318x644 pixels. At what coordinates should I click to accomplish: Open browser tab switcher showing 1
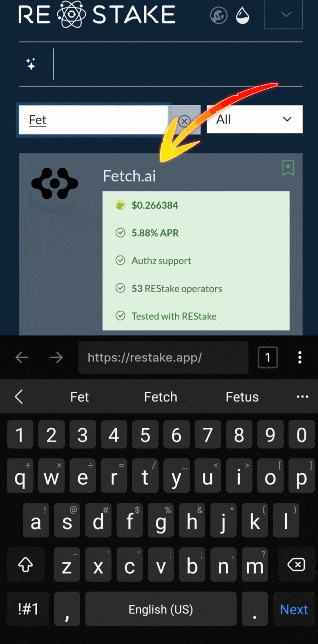(x=268, y=357)
